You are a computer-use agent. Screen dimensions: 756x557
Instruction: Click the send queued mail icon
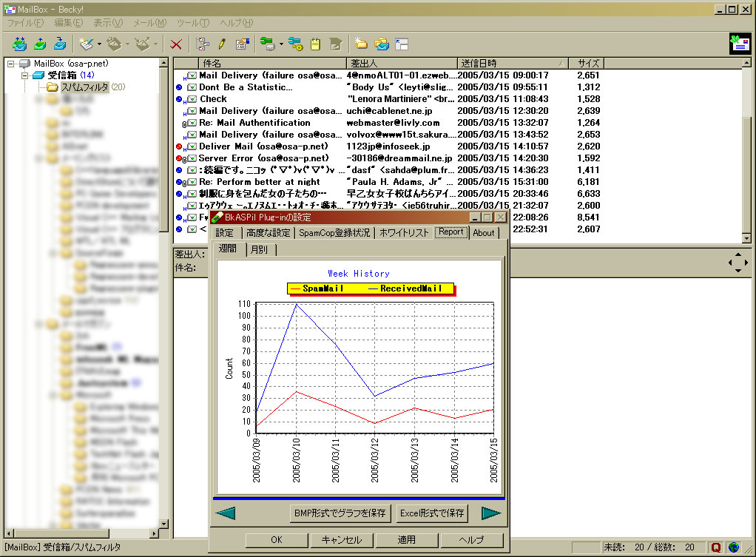pos(39,44)
